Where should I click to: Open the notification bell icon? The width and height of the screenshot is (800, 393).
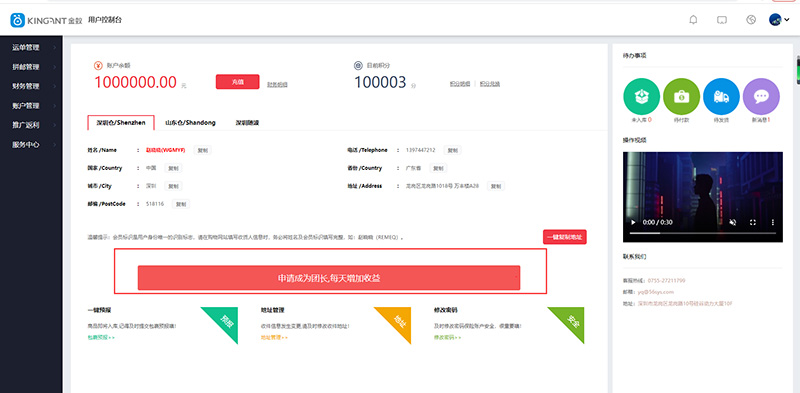point(693,20)
